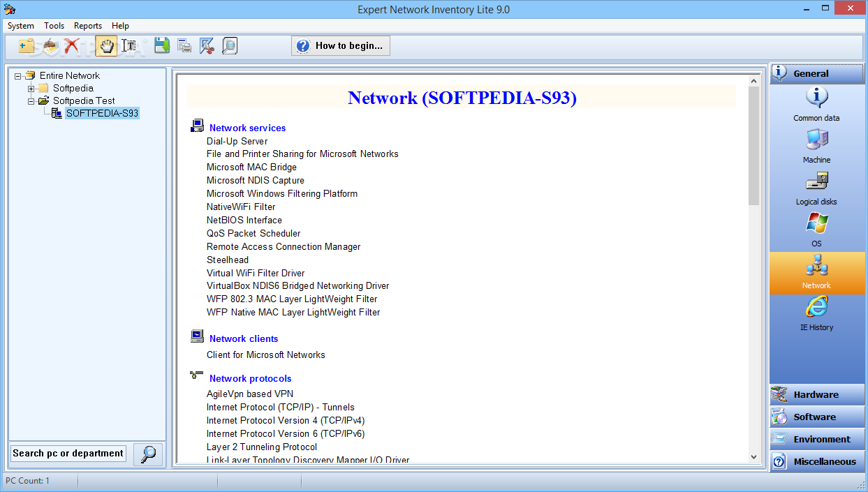Screen dimensions: 868x492
Task: Click the Steelhead entry
Action: tap(228, 260)
